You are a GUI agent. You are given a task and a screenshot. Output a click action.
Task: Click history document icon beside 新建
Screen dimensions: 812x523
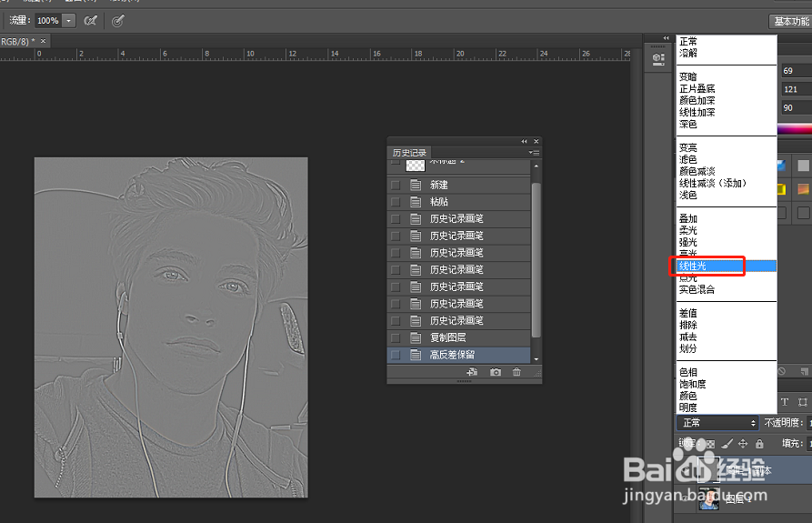tap(416, 185)
